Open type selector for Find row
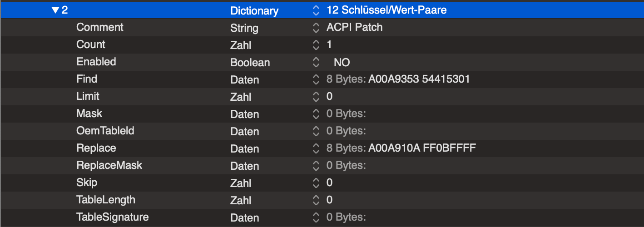The image size is (644, 227). 316,79
